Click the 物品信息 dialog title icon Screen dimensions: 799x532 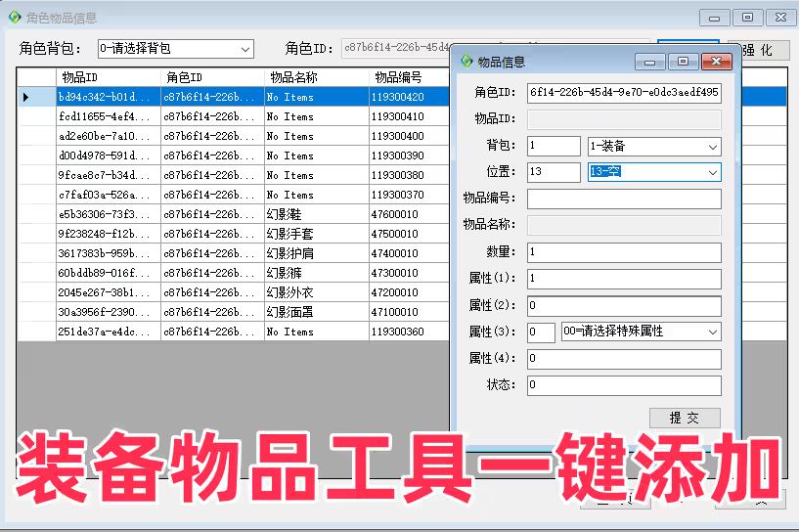[466, 62]
